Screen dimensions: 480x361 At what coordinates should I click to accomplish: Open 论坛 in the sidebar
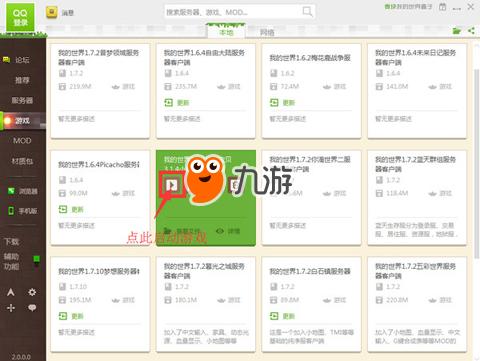pos(22,60)
